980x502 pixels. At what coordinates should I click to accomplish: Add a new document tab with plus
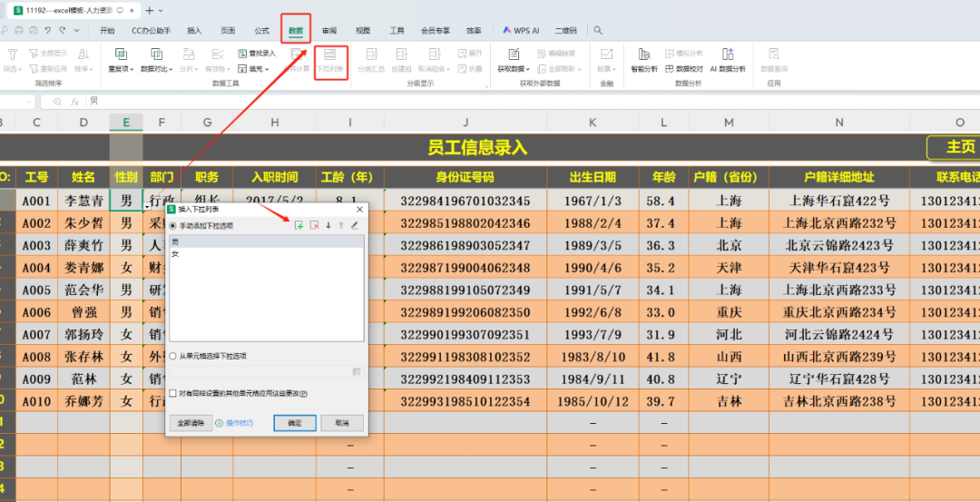[150, 11]
